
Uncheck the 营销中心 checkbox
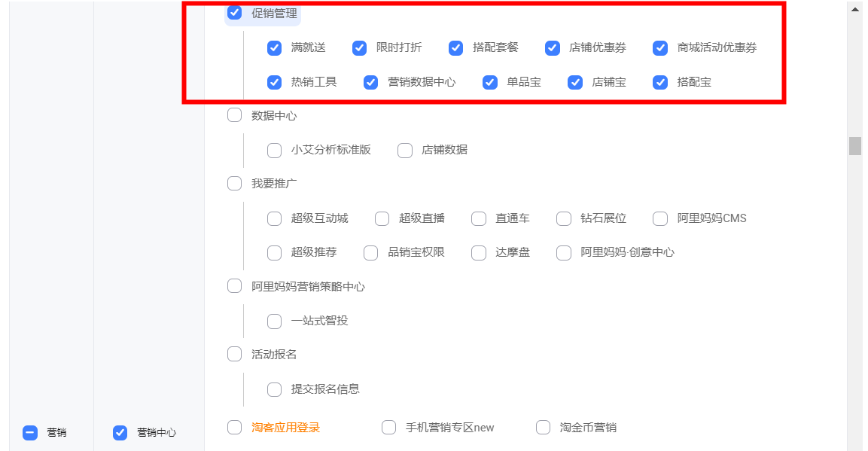coord(120,432)
